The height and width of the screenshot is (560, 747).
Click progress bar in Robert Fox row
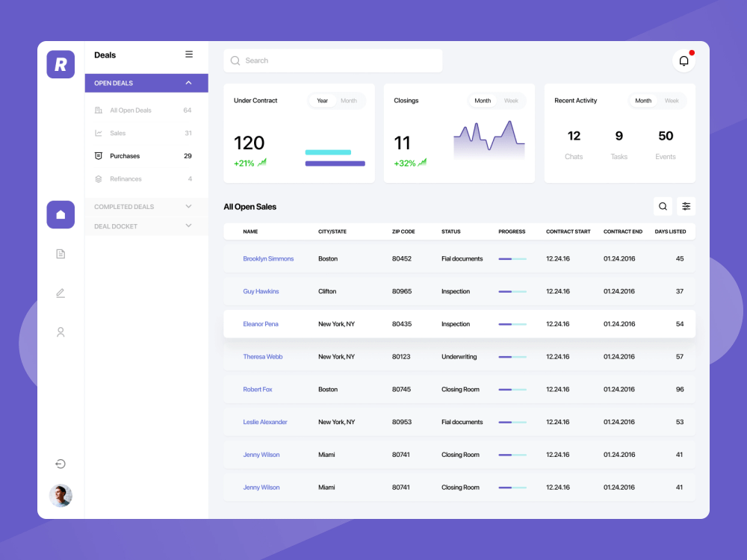tap(512, 390)
